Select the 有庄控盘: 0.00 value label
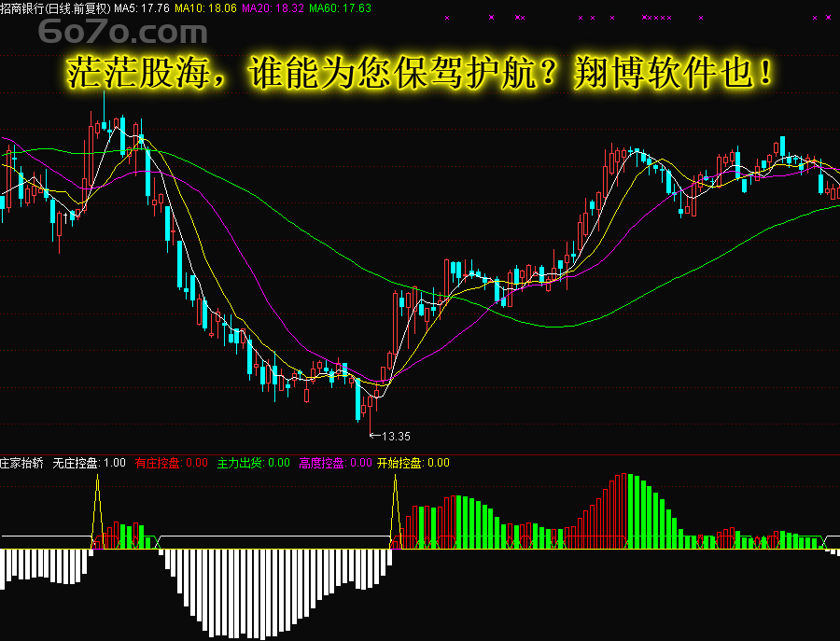 pyautogui.click(x=172, y=463)
